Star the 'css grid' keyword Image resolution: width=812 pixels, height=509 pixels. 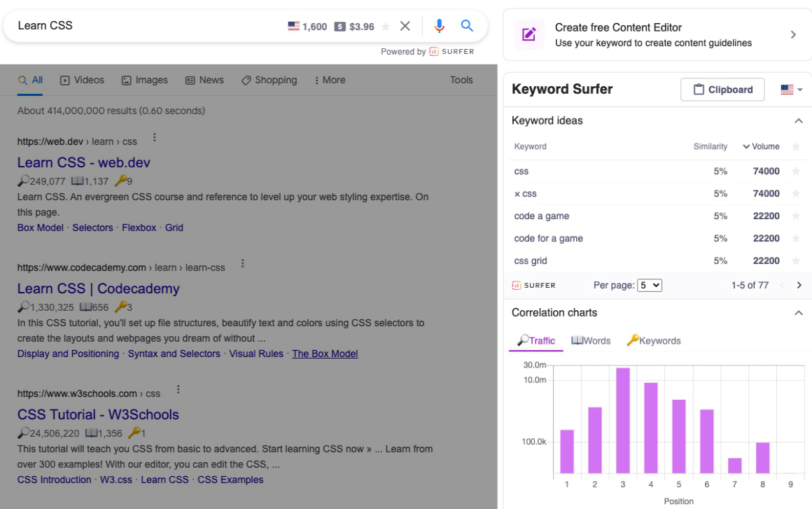pos(795,261)
